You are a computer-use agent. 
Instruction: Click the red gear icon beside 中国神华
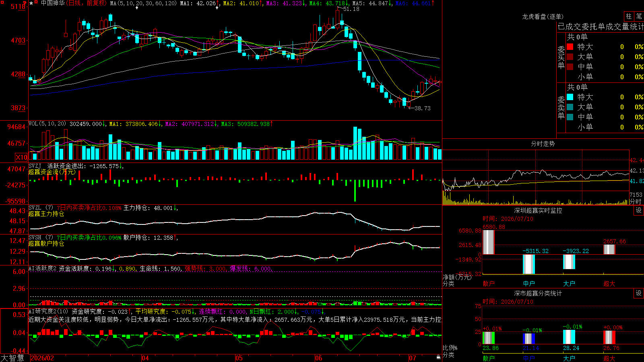(36, 2)
